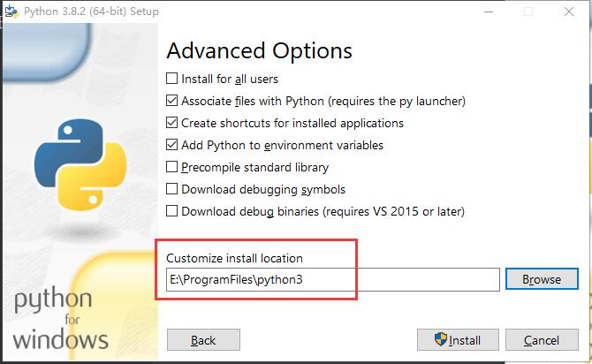Click the Python logo image
592x364 pixels.
[80, 165]
